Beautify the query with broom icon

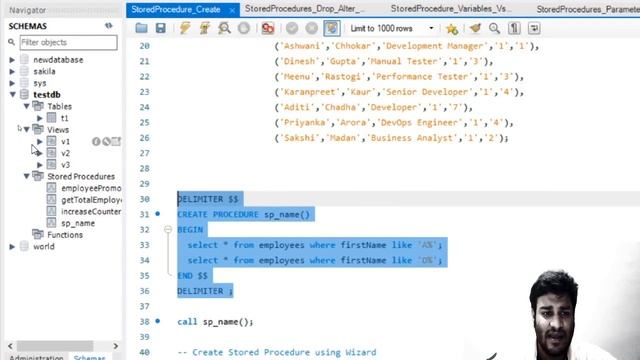point(475,28)
